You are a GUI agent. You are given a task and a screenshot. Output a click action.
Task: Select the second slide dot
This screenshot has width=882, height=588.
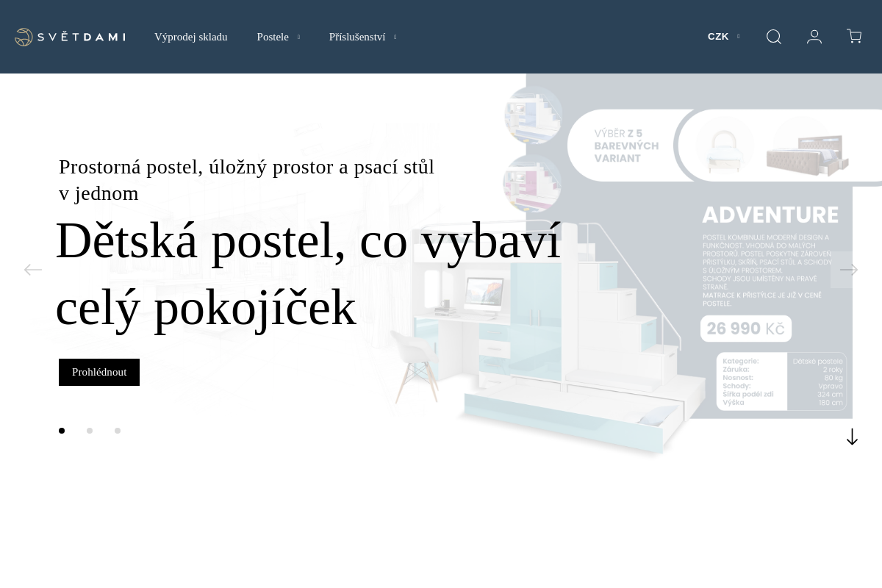click(x=90, y=431)
